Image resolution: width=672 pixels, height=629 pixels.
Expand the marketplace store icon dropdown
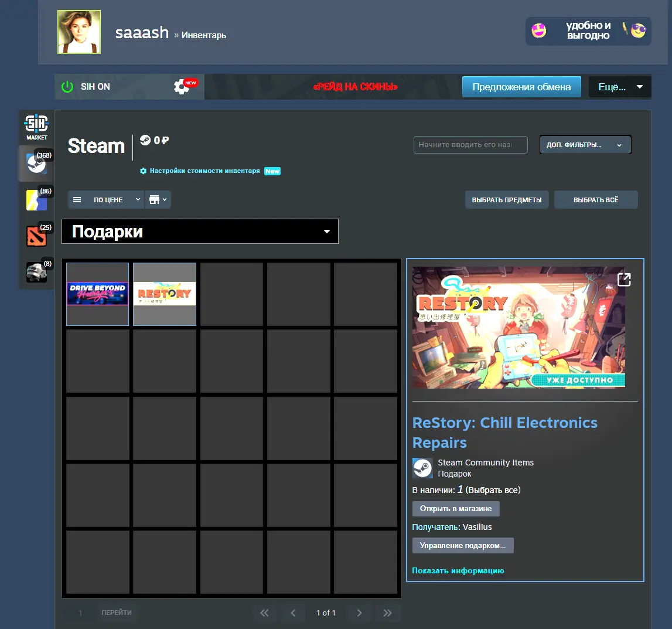point(158,199)
